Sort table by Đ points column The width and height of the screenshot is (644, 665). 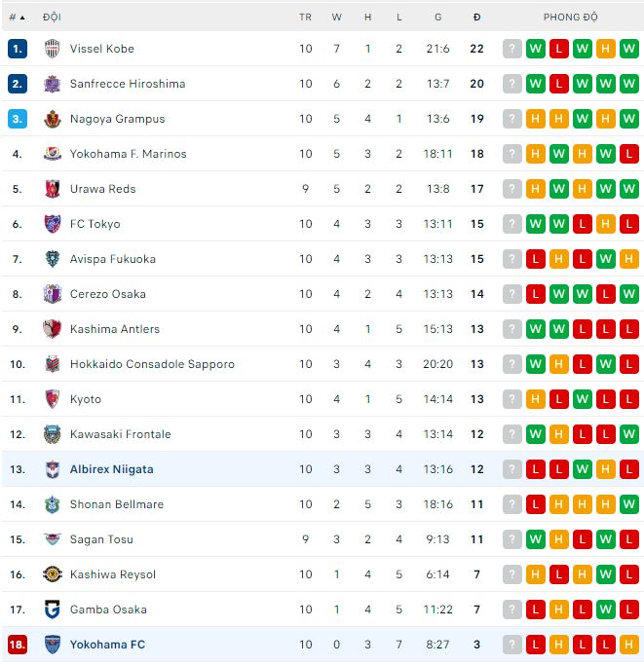click(476, 18)
